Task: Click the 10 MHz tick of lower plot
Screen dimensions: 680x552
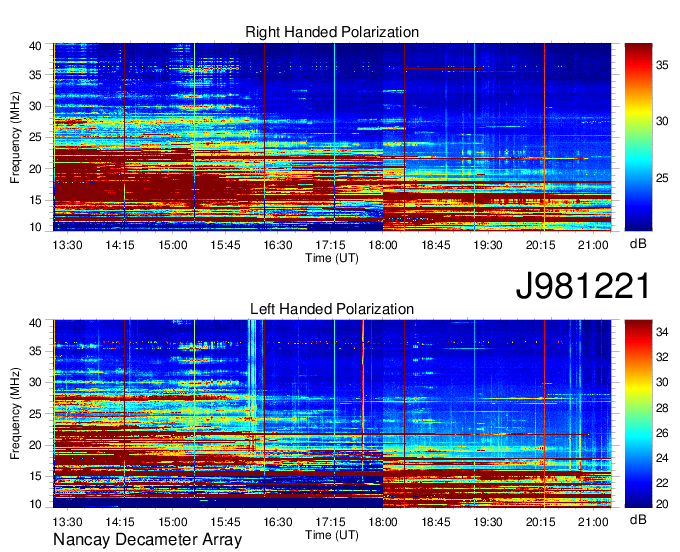Action: pyautogui.click(x=35, y=504)
